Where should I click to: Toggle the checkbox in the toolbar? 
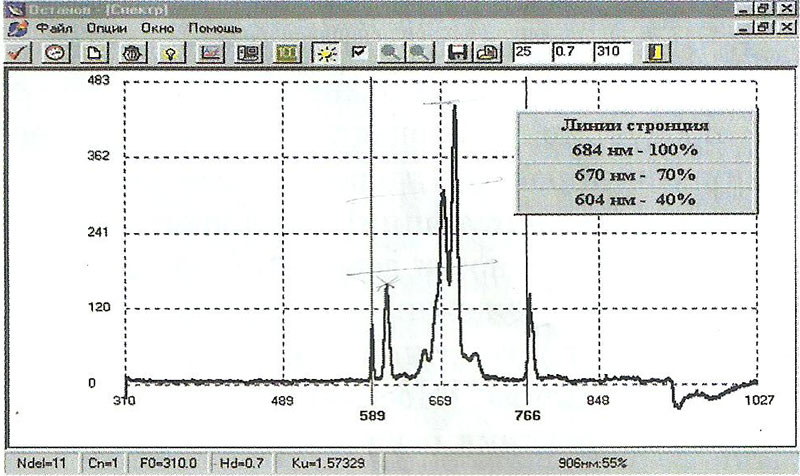[360, 52]
